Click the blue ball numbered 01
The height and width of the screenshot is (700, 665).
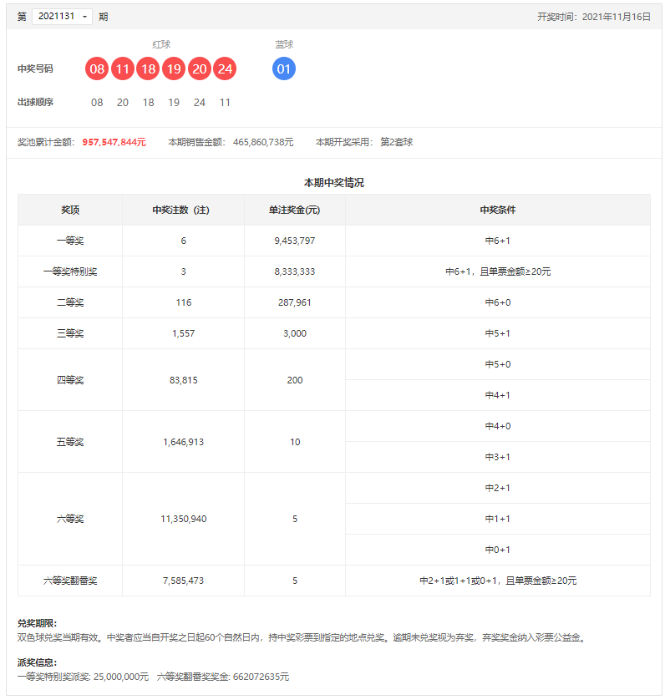coord(284,69)
